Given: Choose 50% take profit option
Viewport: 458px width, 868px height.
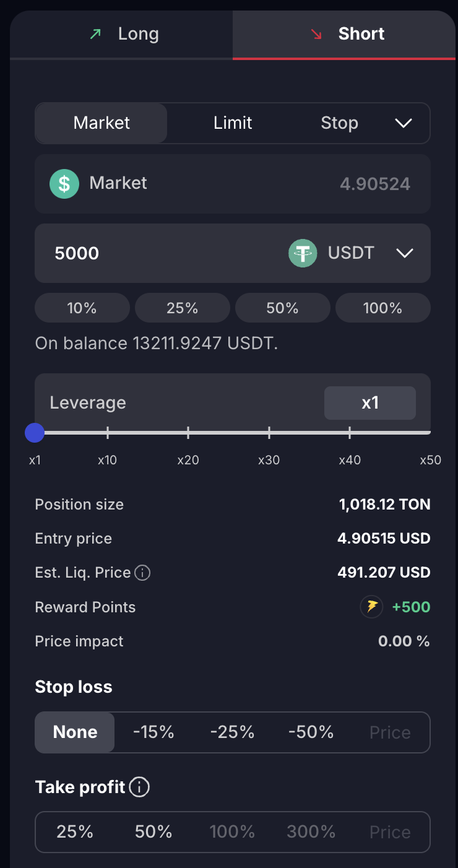Looking at the screenshot, I should click(153, 832).
